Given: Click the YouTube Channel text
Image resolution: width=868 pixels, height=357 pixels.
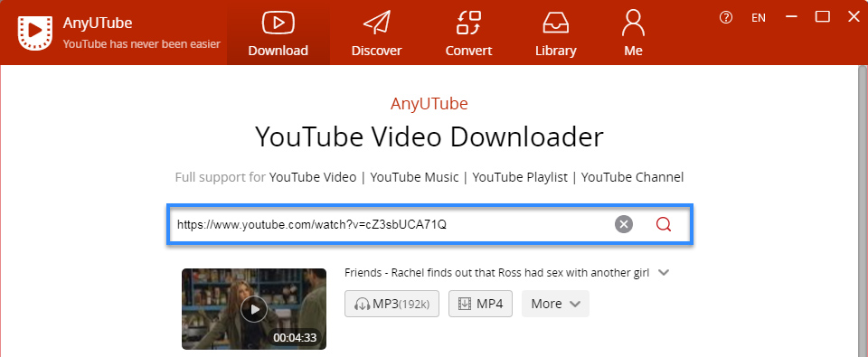Looking at the screenshot, I should (632, 178).
